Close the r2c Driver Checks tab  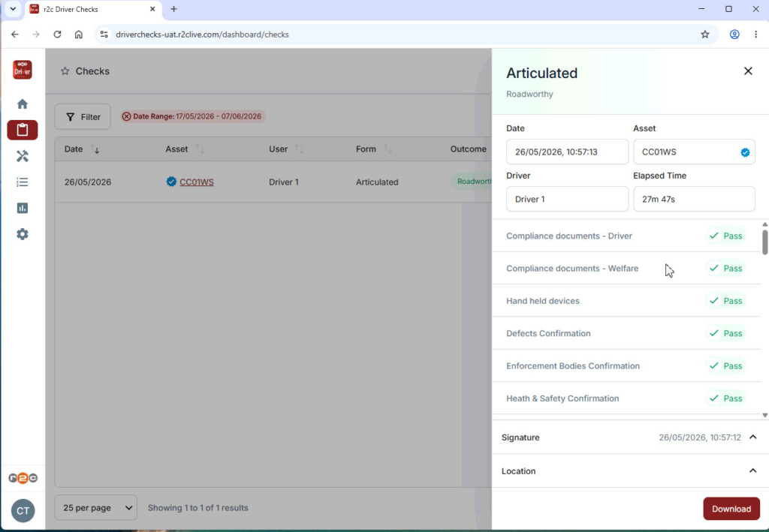[152, 9]
